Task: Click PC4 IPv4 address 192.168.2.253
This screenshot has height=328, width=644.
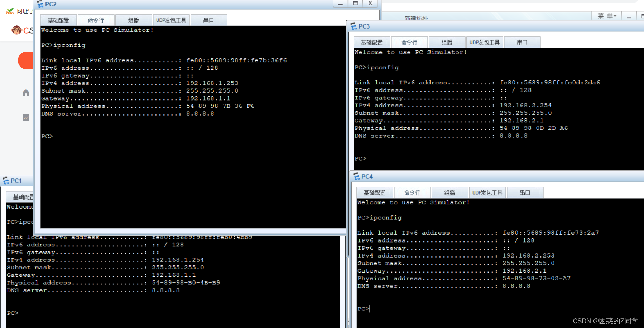Action: 529,255
